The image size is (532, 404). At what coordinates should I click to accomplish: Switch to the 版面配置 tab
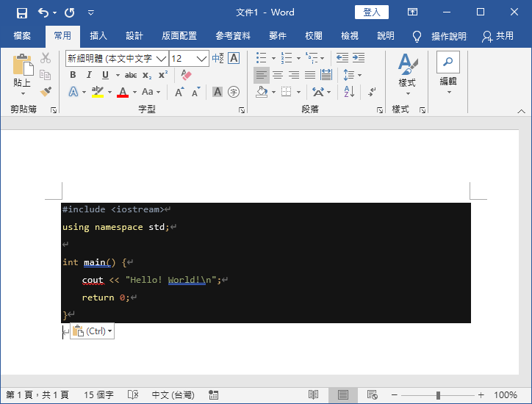coord(179,36)
